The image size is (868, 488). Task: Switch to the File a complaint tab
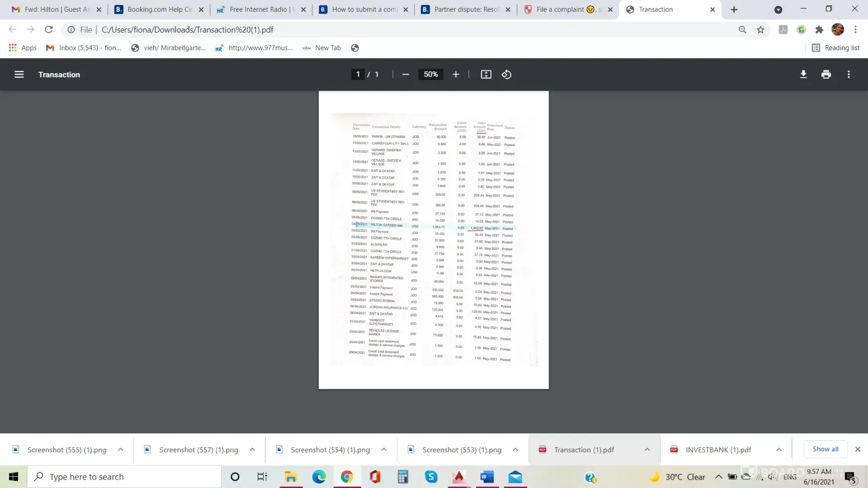tap(568, 9)
